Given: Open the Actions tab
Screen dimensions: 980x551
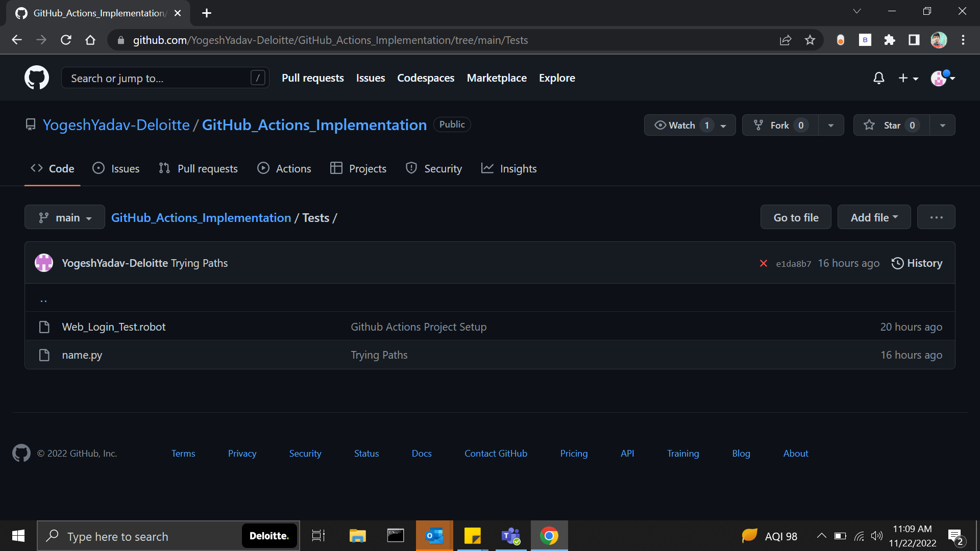Looking at the screenshot, I should (284, 168).
